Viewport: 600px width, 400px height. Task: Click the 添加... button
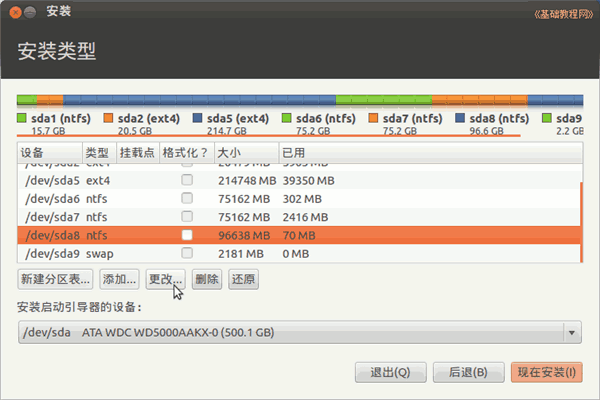(x=119, y=279)
